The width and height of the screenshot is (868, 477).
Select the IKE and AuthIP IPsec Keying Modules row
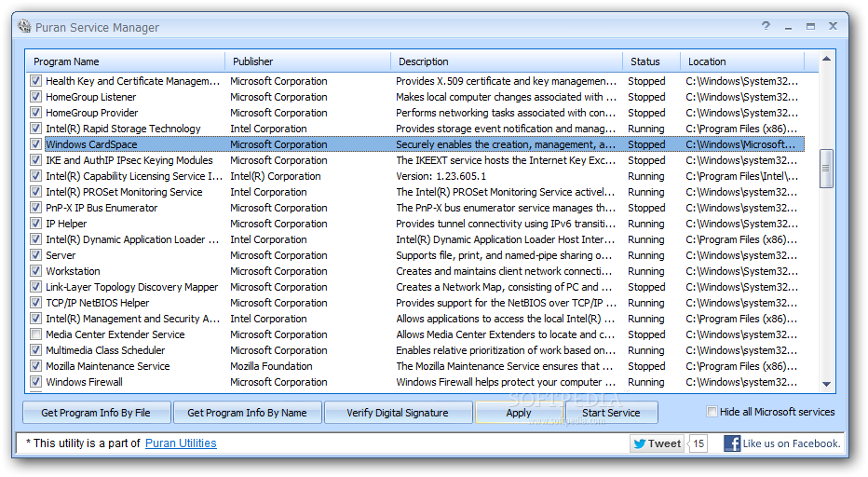click(x=415, y=160)
